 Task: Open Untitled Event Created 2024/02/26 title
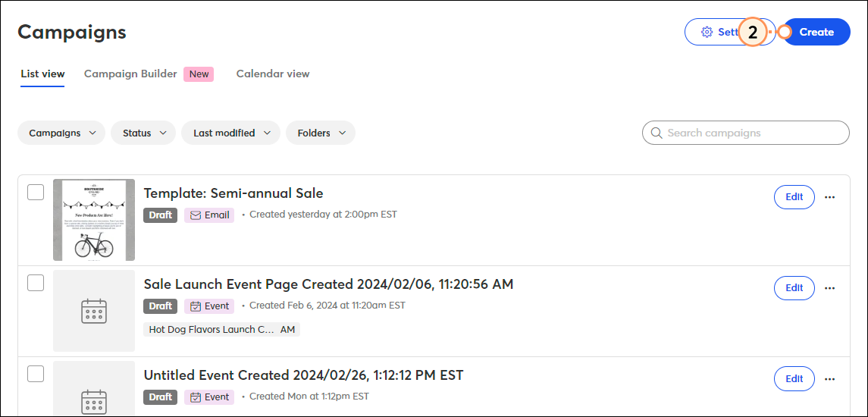click(303, 375)
